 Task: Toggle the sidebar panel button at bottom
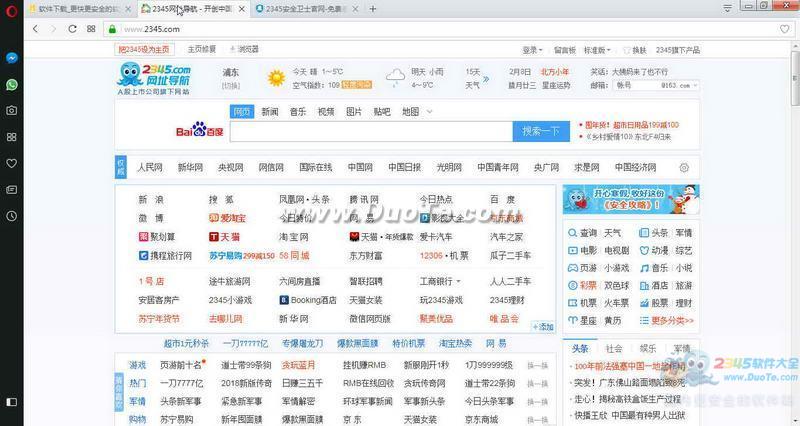coord(11,402)
